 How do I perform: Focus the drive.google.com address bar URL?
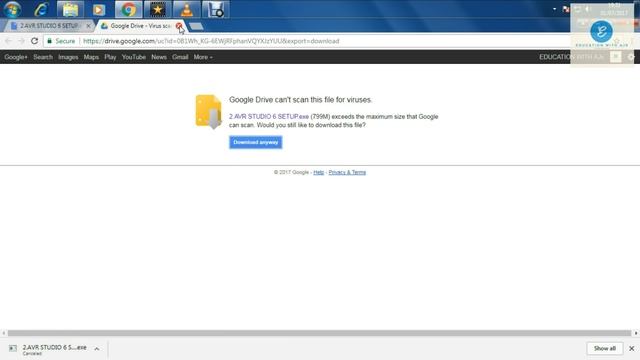click(211, 41)
